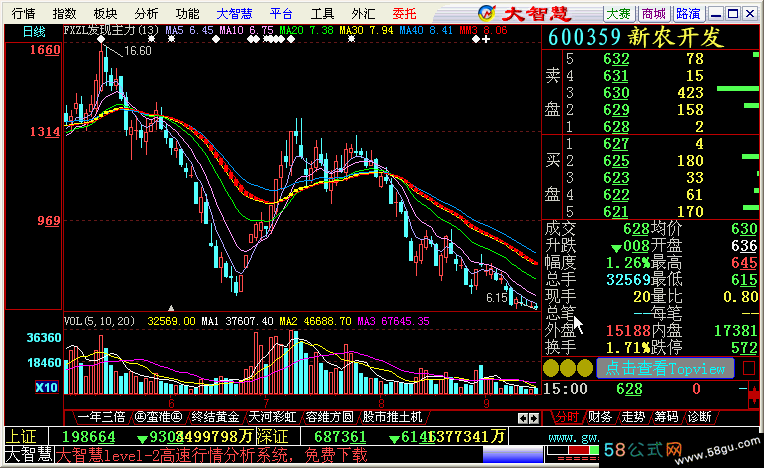The image size is (764, 468).
Task: Switch to the 筹码 tab
Action: tap(666, 417)
